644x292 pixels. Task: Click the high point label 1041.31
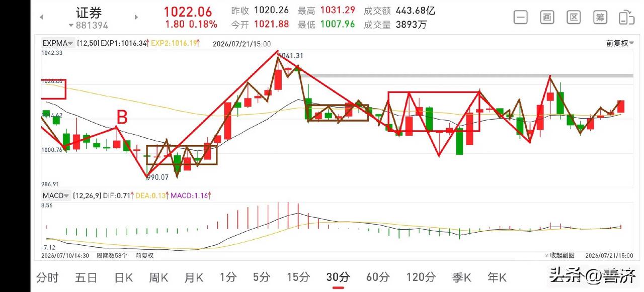click(x=292, y=56)
